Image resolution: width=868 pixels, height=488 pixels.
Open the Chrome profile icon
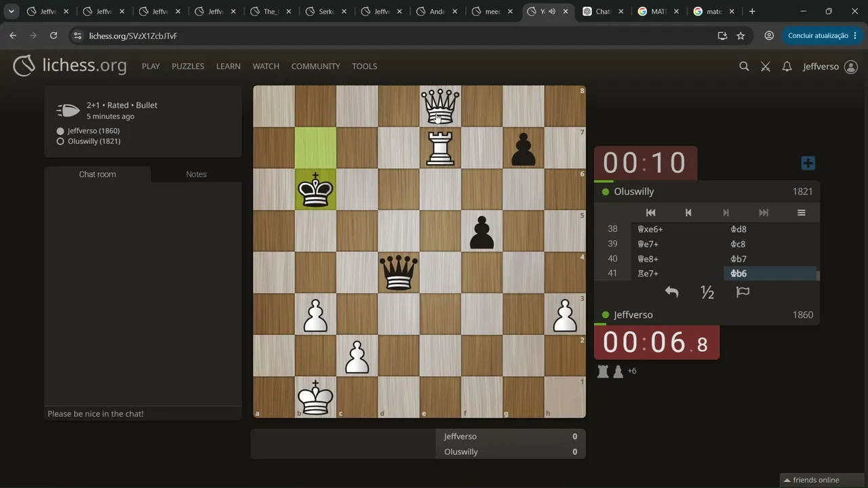coord(769,36)
